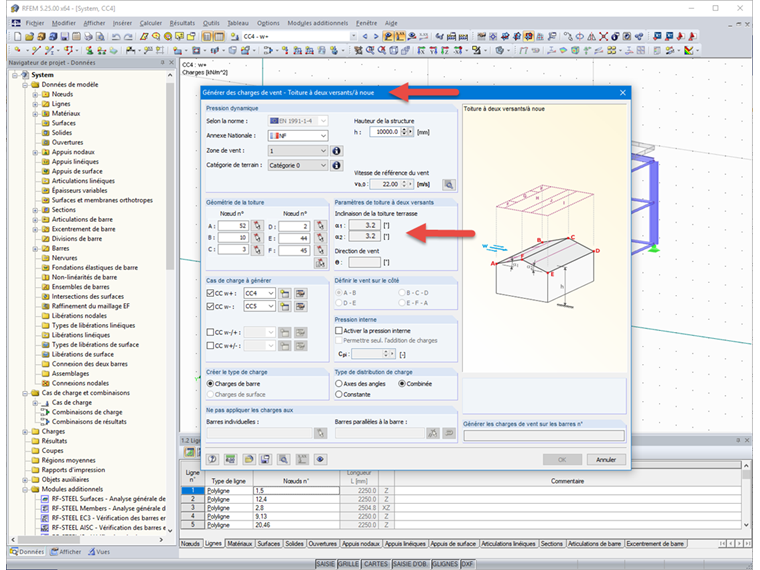Viewport: 760px width, 570px height.
Task: Go to next load case arrow
Action: tap(376, 36)
